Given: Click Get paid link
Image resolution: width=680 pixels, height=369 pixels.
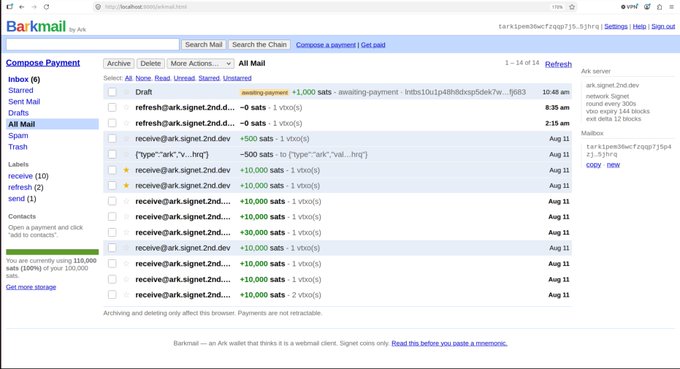Looking at the screenshot, I should [x=373, y=45].
